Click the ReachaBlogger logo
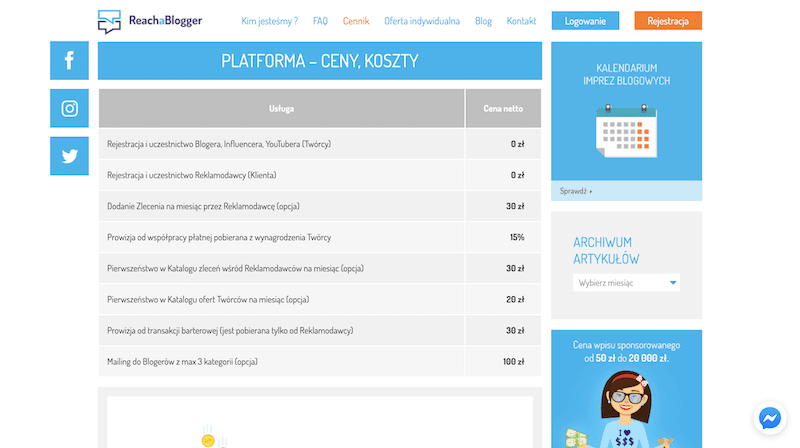This screenshot has height=448, width=800. click(149, 21)
